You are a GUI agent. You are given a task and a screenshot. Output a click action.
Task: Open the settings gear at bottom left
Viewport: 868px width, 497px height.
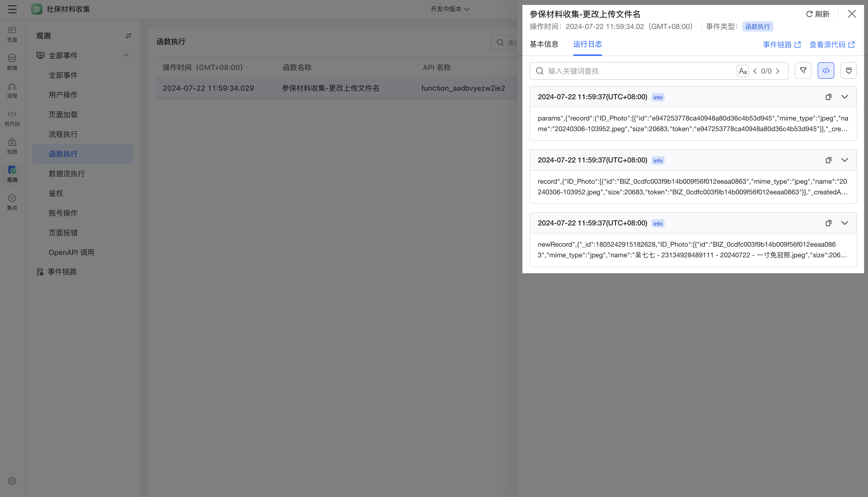point(12,481)
